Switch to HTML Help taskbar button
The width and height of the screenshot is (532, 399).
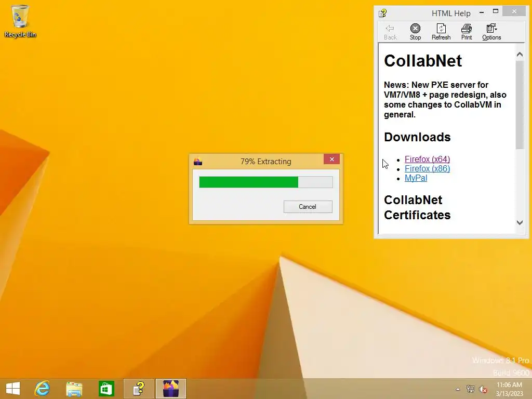pyautogui.click(x=138, y=389)
